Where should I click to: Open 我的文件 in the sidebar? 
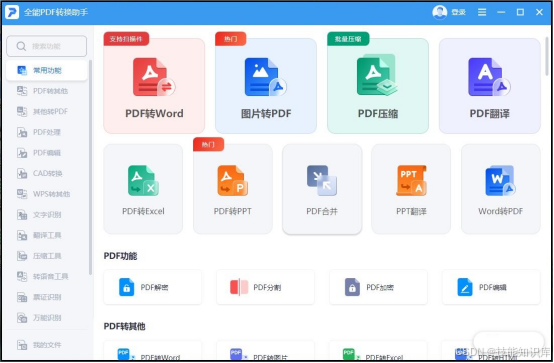[x=47, y=345]
